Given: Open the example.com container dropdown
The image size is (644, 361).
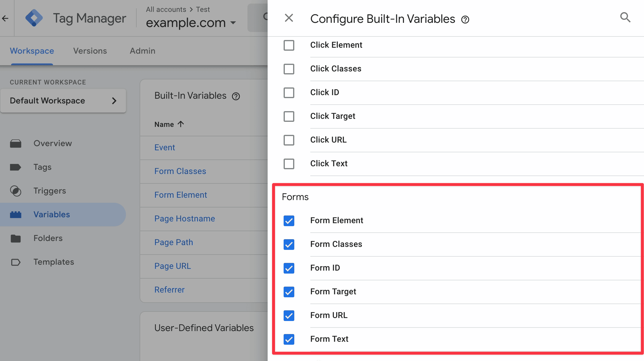Looking at the screenshot, I should point(191,23).
